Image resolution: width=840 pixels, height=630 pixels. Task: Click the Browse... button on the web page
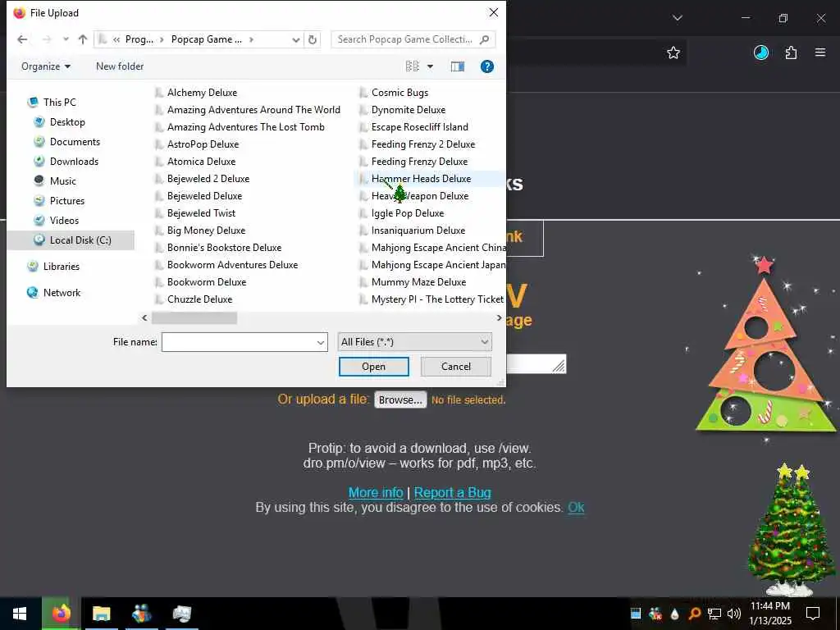click(400, 399)
